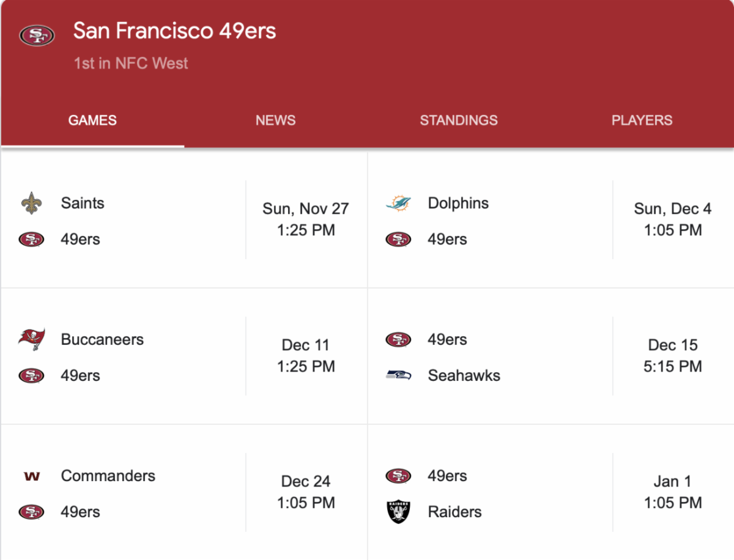Click the Commanders team name
The width and height of the screenshot is (734, 560).
[x=108, y=476]
